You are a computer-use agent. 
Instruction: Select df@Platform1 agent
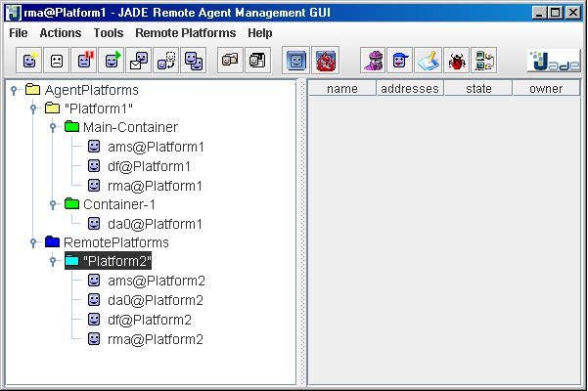pyautogui.click(x=150, y=166)
